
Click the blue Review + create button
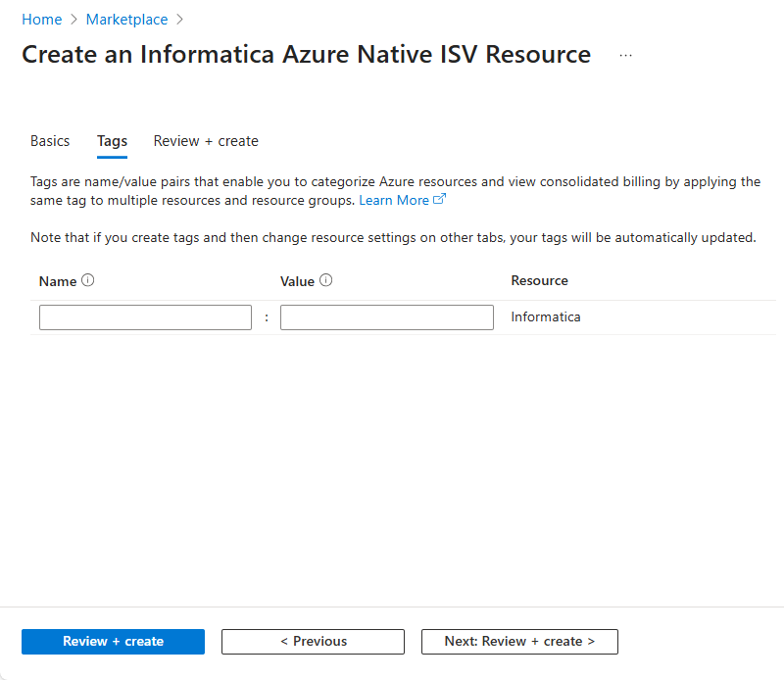pos(113,642)
